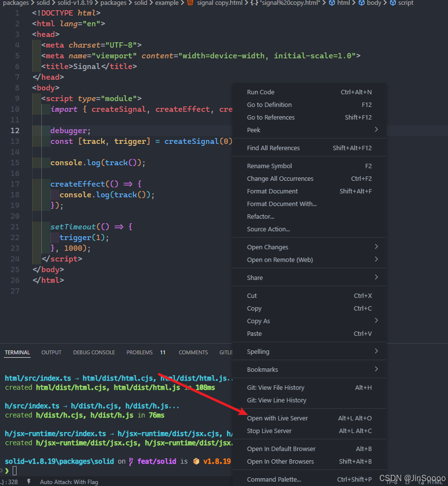
Task: Choose Open with Live Server
Action: point(309,418)
